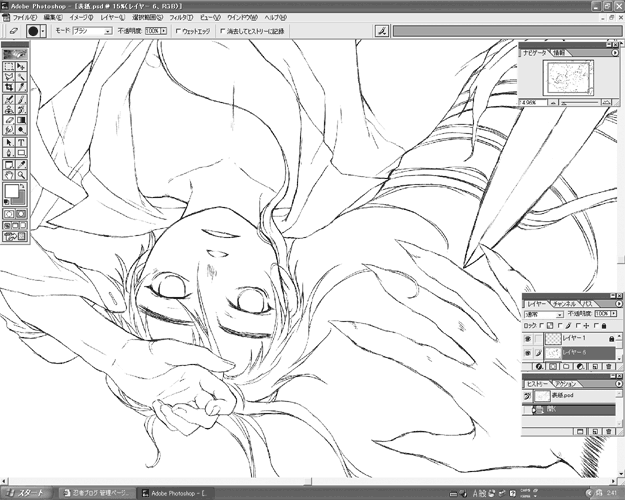Open the 編集 (Edit) menu
The height and width of the screenshot is (500, 625).
click(53, 18)
